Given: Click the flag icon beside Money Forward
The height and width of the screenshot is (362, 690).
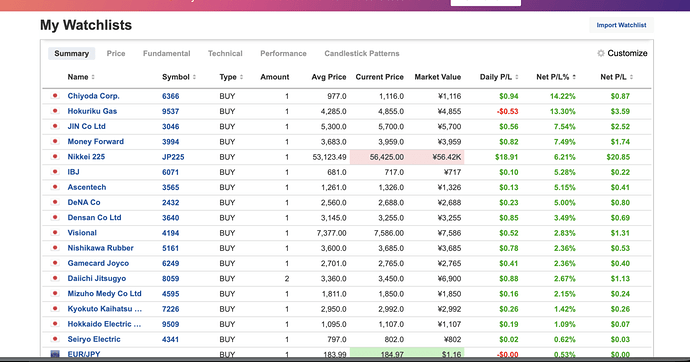Looking at the screenshot, I should click(55, 141).
